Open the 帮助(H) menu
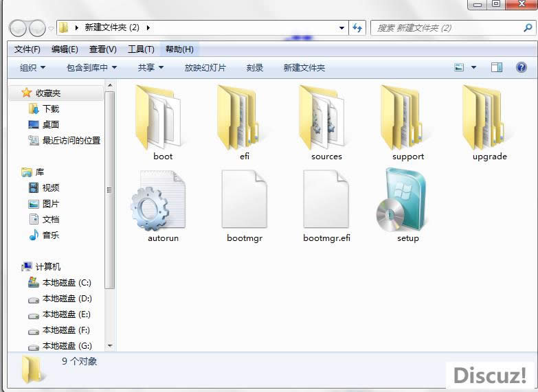Screen dimensions: 538x392 [x=179, y=49]
